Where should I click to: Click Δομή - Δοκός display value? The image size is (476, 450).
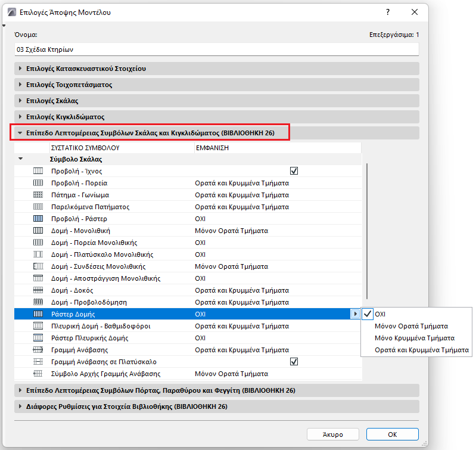[242, 290]
